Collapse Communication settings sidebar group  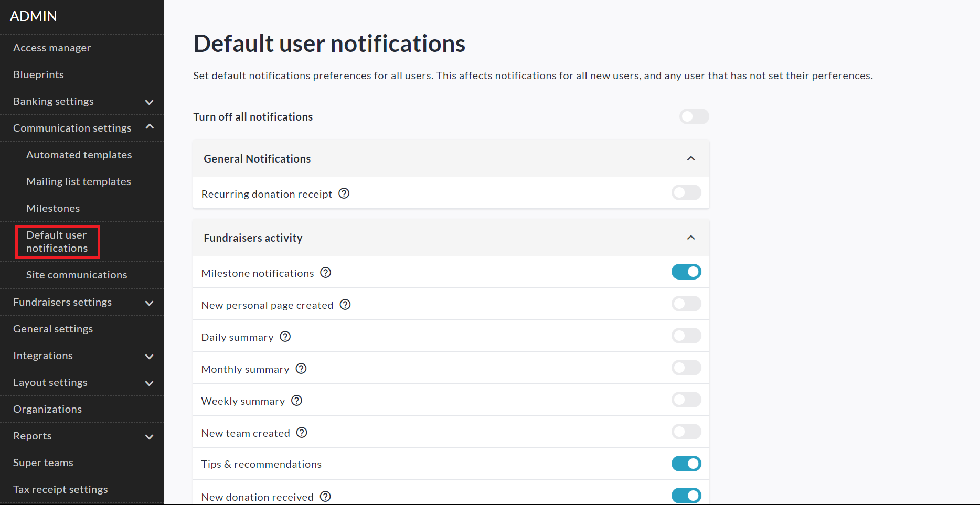click(x=149, y=127)
